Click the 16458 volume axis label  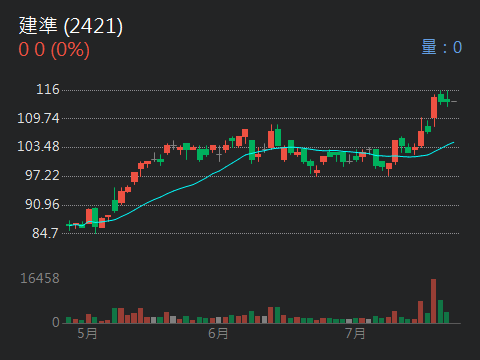(x=40, y=278)
